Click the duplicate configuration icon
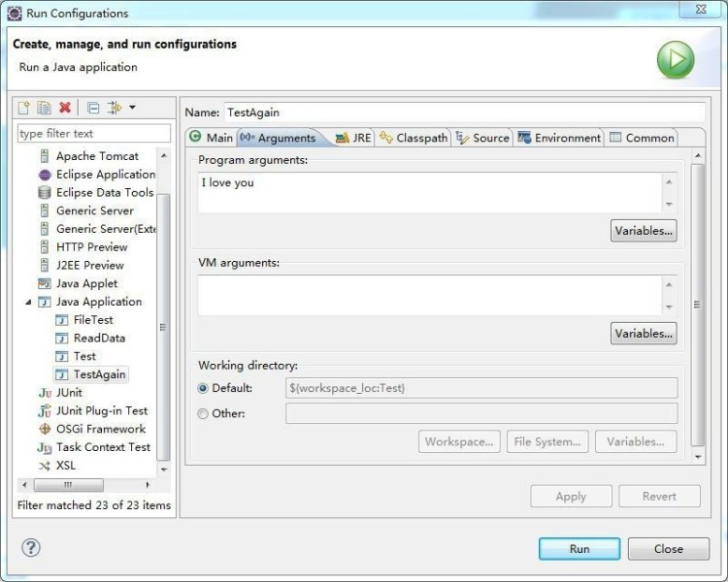 (45, 108)
